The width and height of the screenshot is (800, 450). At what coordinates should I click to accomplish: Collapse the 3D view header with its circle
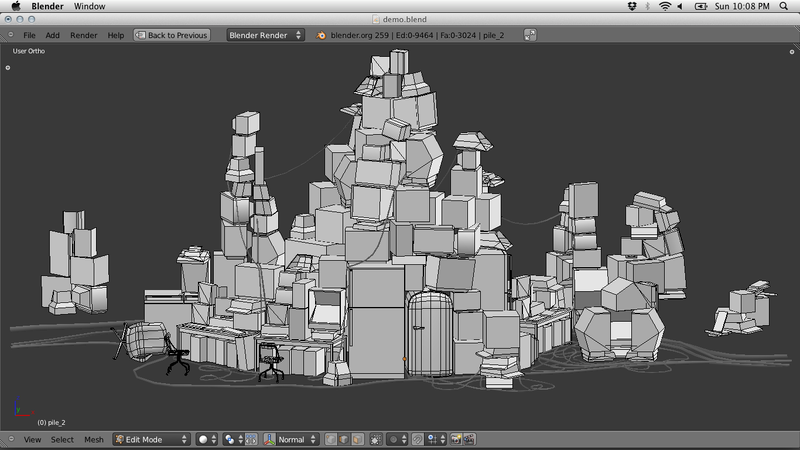[x=11, y=439]
